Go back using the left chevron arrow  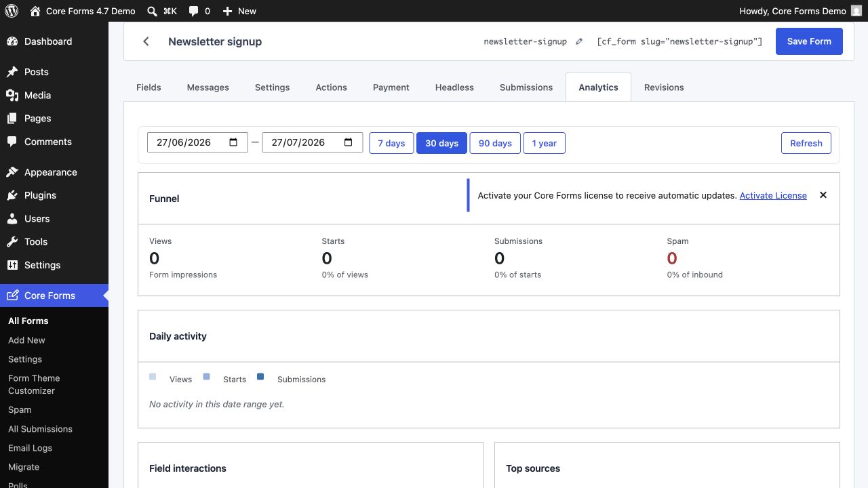click(146, 41)
